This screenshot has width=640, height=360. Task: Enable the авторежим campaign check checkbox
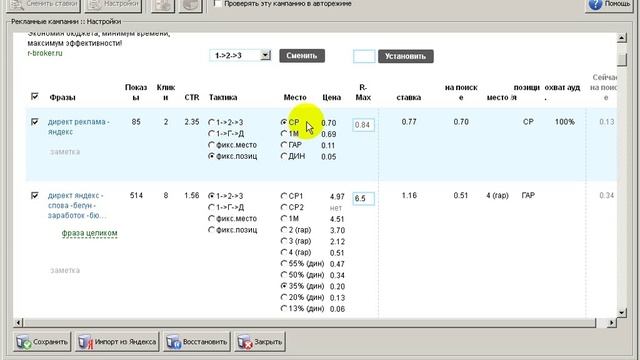pyautogui.click(x=218, y=4)
